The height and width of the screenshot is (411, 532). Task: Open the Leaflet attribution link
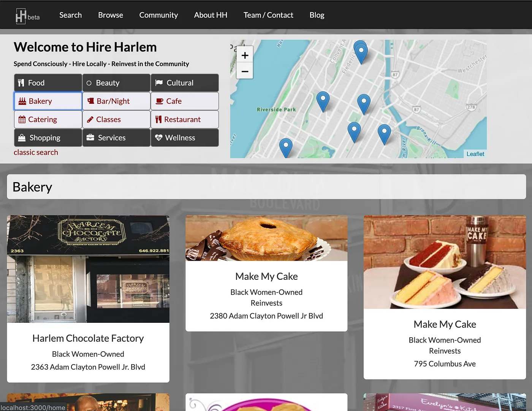(x=475, y=154)
